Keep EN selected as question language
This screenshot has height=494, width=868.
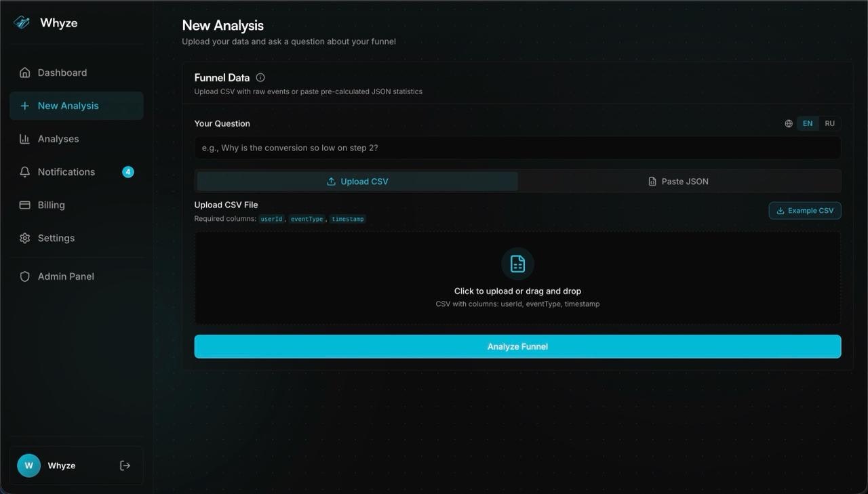pyautogui.click(x=807, y=123)
